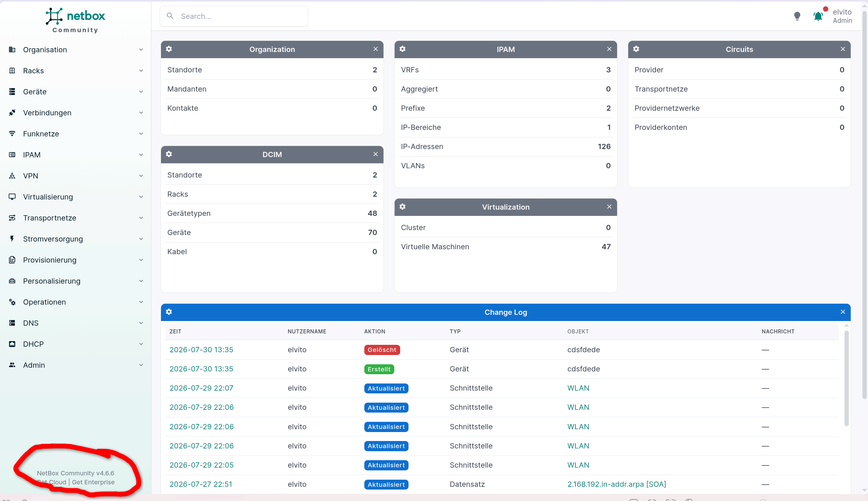
Task: Remove the Virtualization widget with its X
Action: [609, 207]
